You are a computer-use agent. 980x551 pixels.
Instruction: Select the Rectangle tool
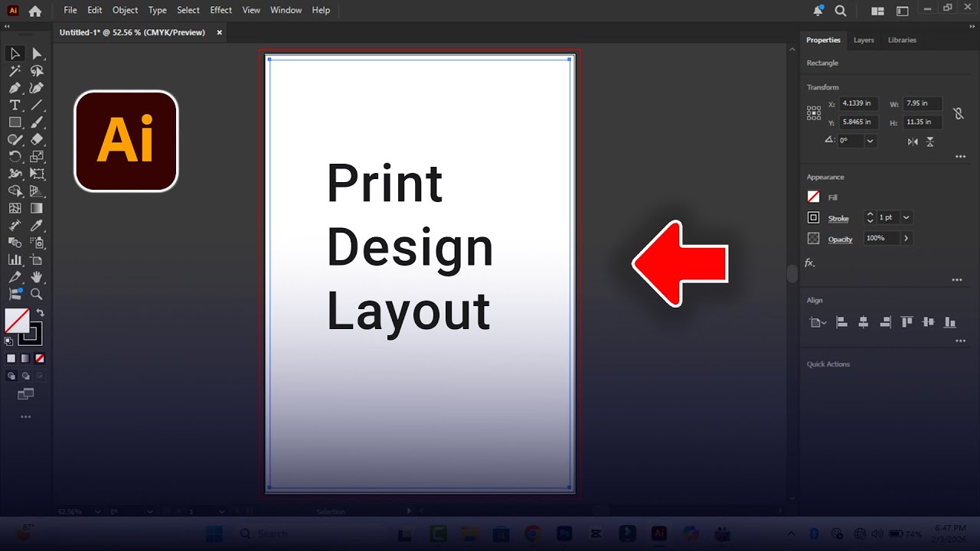15,122
